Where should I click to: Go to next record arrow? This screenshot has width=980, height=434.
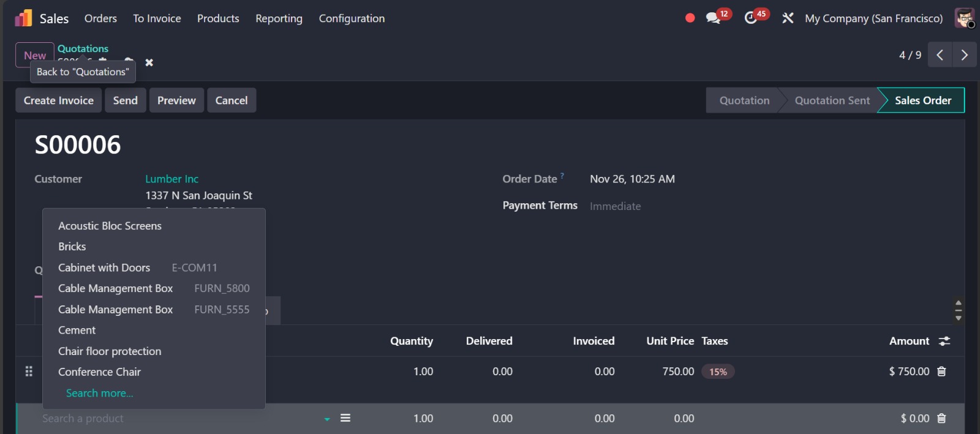pyautogui.click(x=964, y=55)
